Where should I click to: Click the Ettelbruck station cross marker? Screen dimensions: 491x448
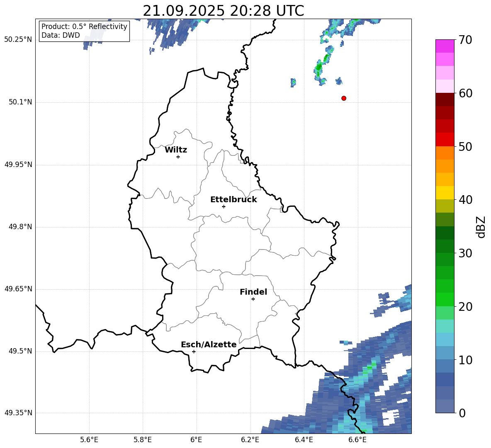click(224, 206)
